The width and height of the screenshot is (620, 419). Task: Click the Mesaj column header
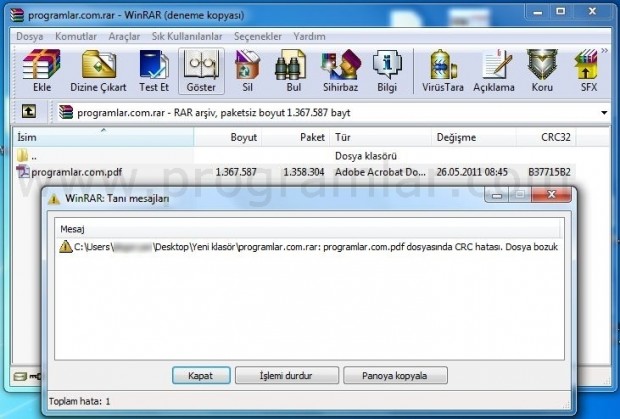point(308,229)
